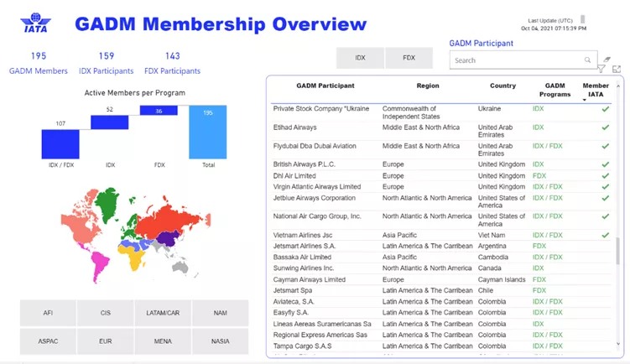Click the 143 FDX Participants card
Viewport: 630px width, 364px height.
(x=172, y=64)
